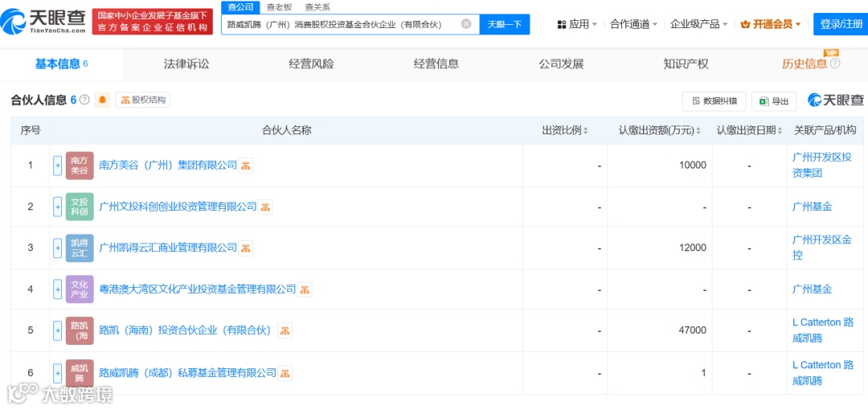Click the 南方美谷 company logo badge

[x=80, y=166]
